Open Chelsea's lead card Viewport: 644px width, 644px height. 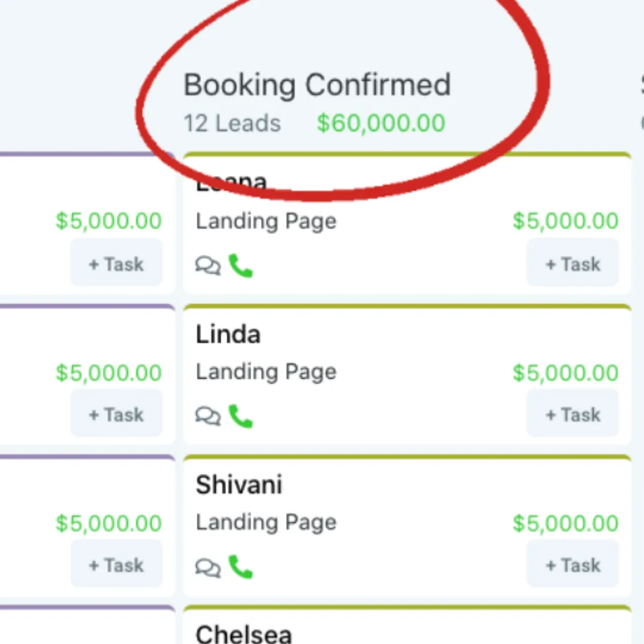(243, 634)
